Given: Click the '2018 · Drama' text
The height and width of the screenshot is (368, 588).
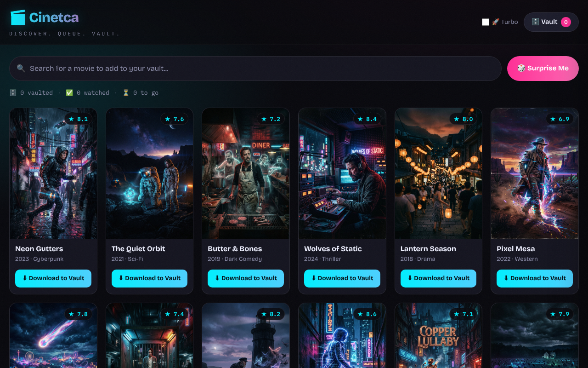Looking at the screenshot, I should pos(418,259).
